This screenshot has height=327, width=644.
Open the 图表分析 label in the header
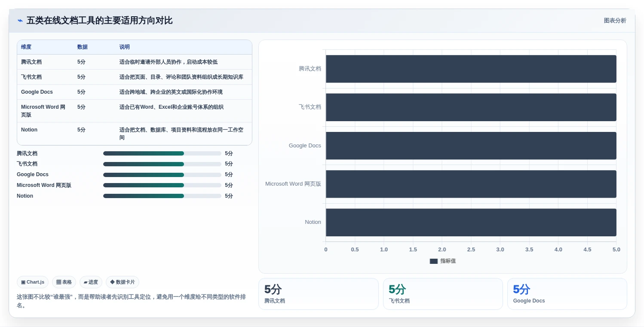click(615, 21)
